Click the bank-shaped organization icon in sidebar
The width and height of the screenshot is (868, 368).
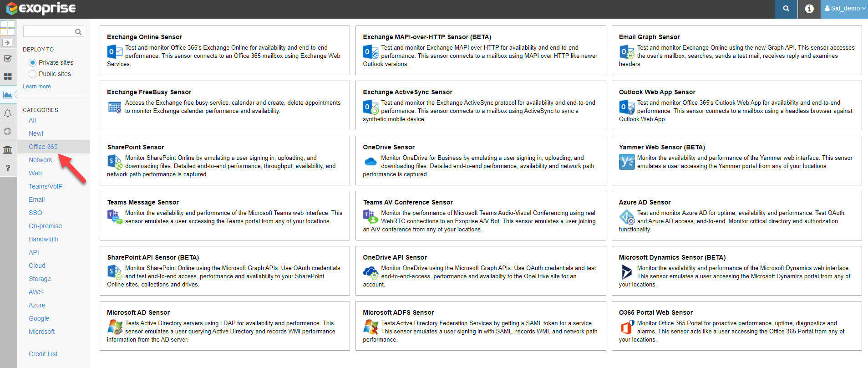coord(8,149)
